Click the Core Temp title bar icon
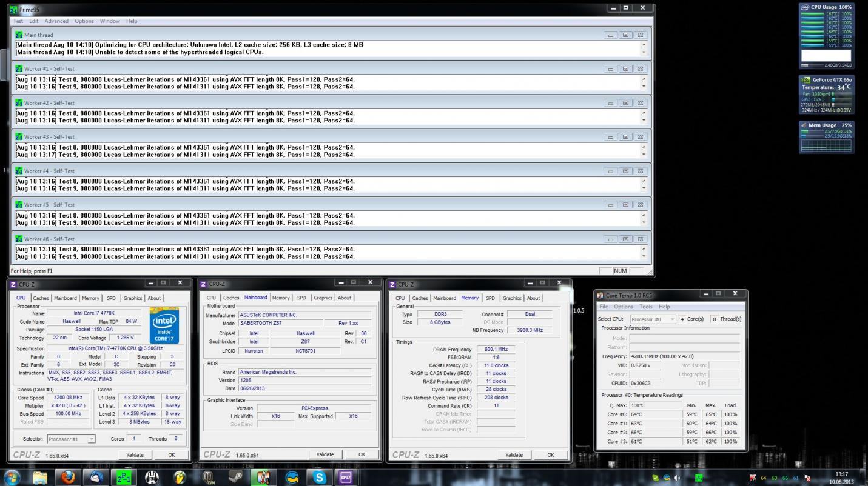 coord(601,295)
